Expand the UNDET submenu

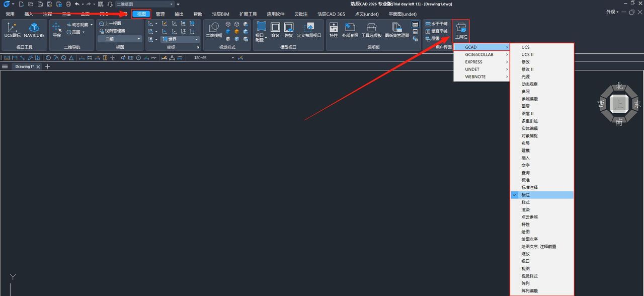click(482, 69)
